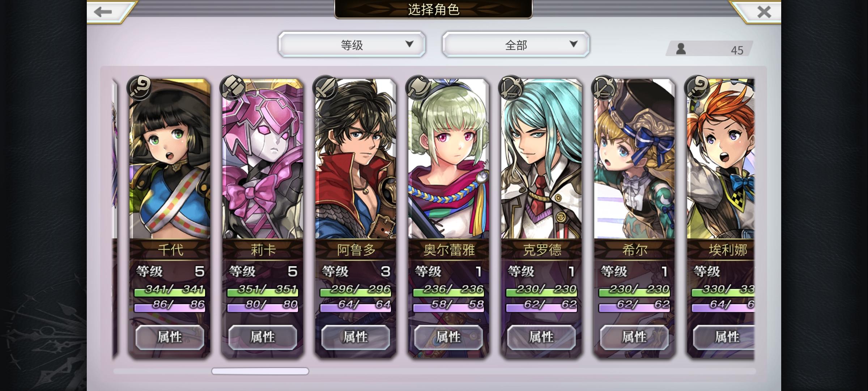Click the character count indicator showing 45
The width and height of the screenshot is (868, 391).
coord(710,49)
